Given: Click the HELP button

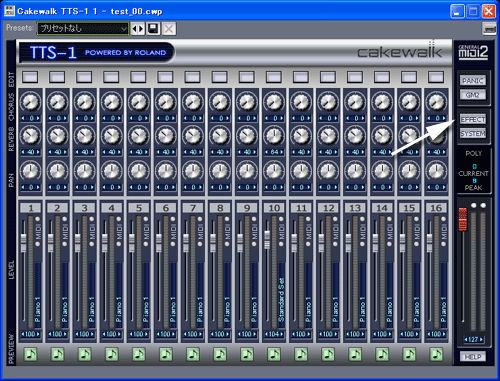Looking at the screenshot, I should click(473, 357).
